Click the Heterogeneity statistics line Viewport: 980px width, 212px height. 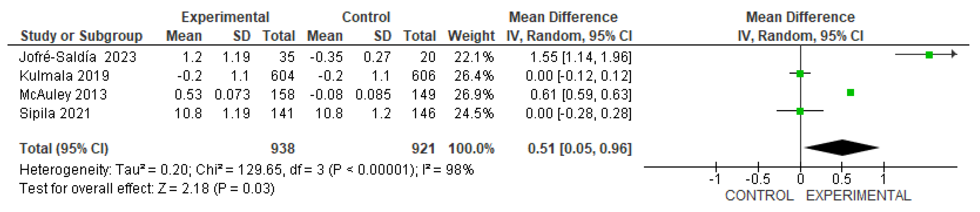pos(247,170)
